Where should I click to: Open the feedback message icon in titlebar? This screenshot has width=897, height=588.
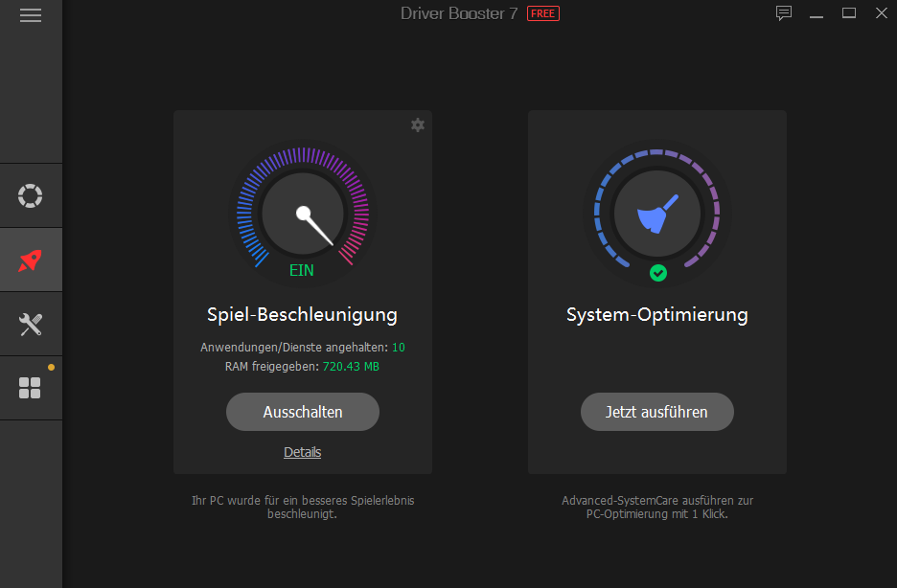point(784,13)
